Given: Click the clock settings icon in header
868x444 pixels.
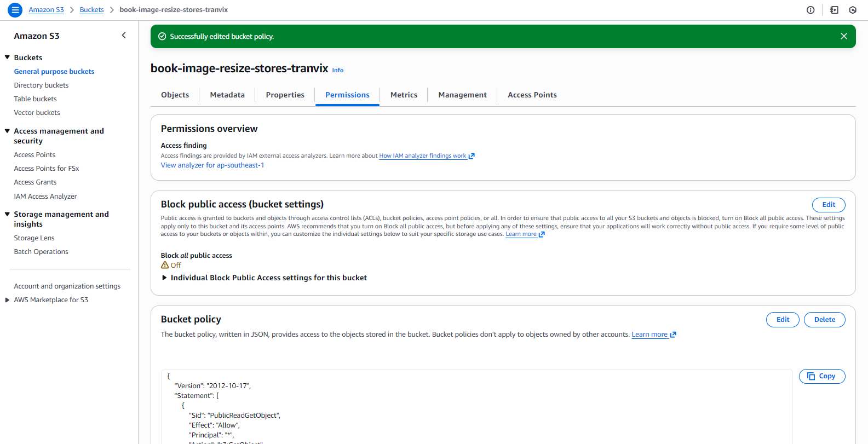Looking at the screenshot, I should [x=853, y=10].
